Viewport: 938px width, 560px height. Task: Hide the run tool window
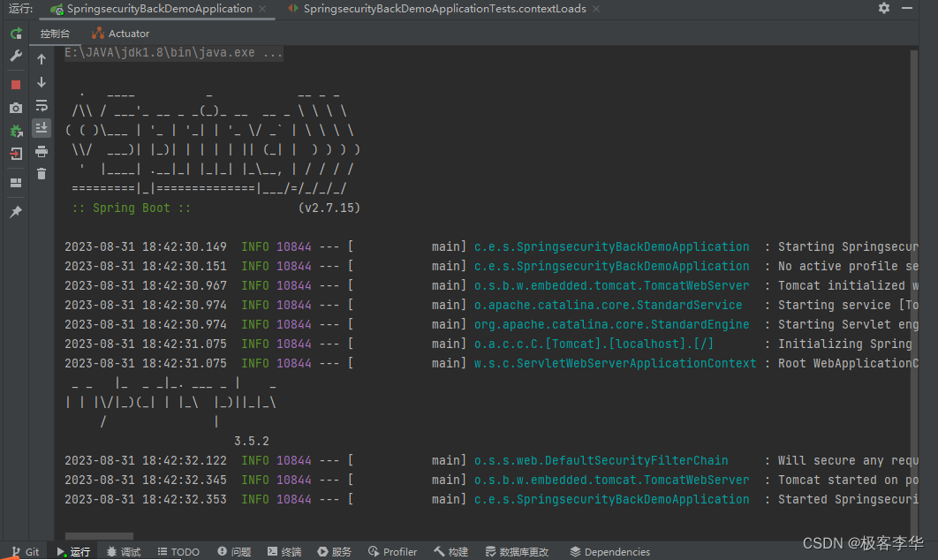click(x=907, y=8)
